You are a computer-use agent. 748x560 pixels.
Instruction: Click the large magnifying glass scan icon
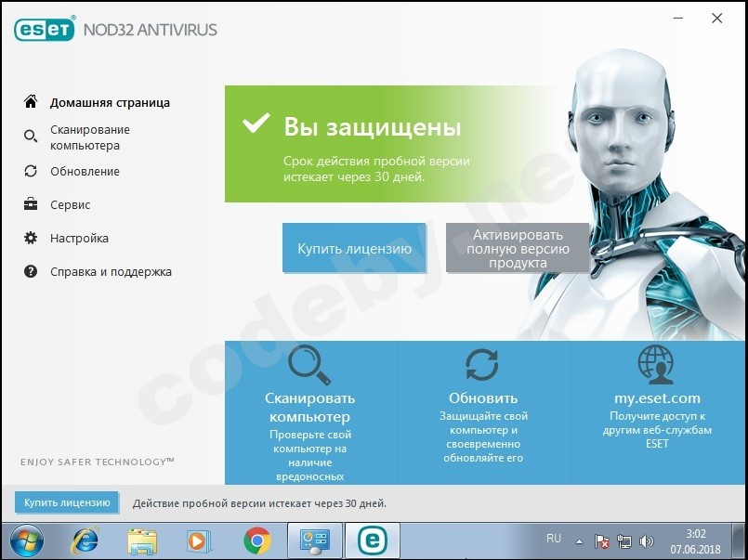tap(309, 365)
